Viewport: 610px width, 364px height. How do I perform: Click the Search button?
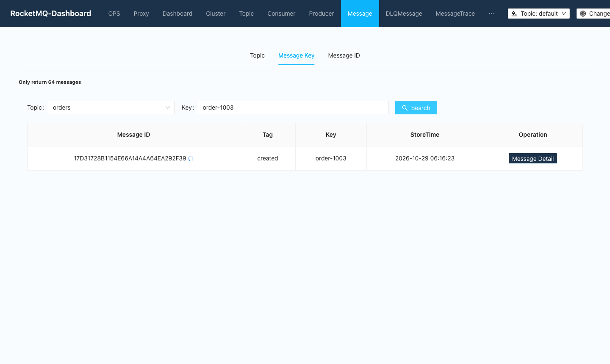(x=416, y=108)
